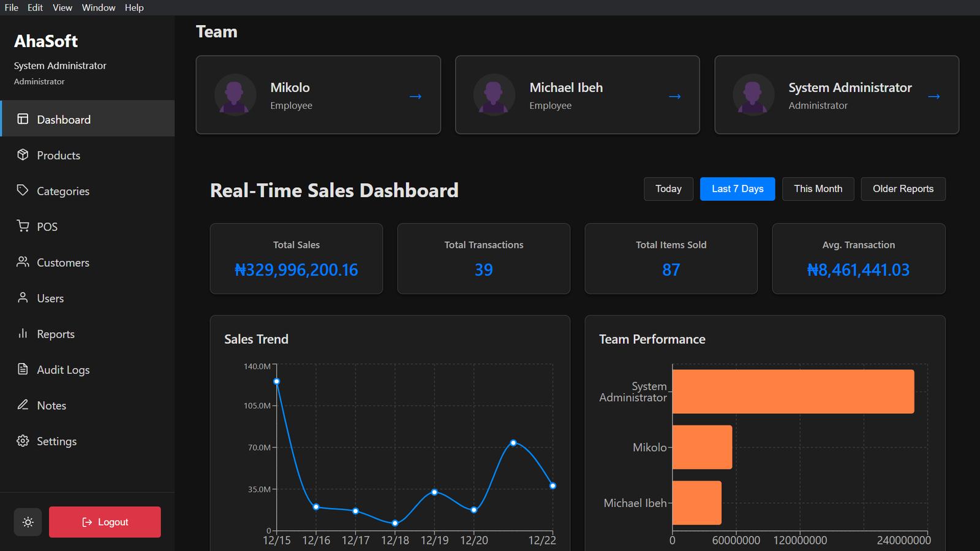Open Older Reports
Image resolution: width=980 pixels, height=551 pixels.
[903, 189]
